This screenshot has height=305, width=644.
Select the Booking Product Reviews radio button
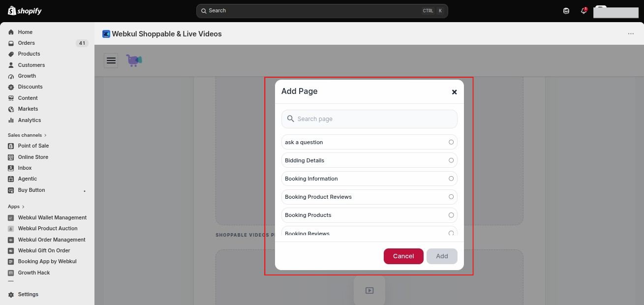pos(451,197)
